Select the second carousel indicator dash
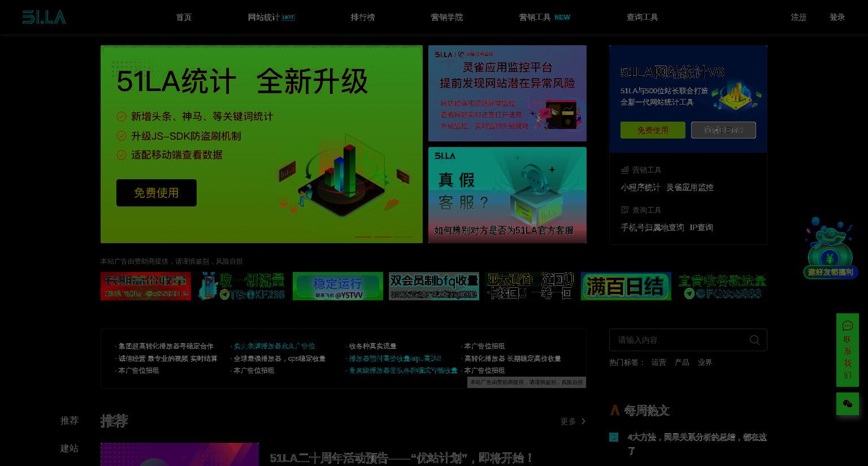 [383, 236]
